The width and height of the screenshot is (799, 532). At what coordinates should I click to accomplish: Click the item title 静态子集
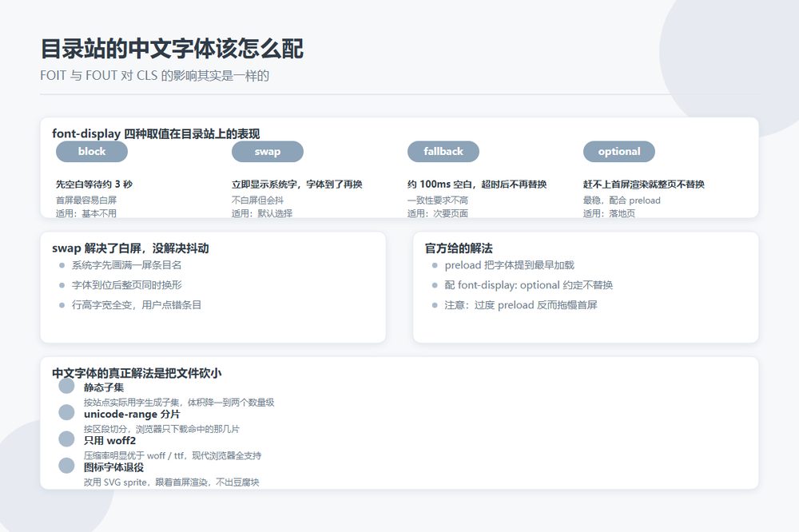tap(104, 387)
